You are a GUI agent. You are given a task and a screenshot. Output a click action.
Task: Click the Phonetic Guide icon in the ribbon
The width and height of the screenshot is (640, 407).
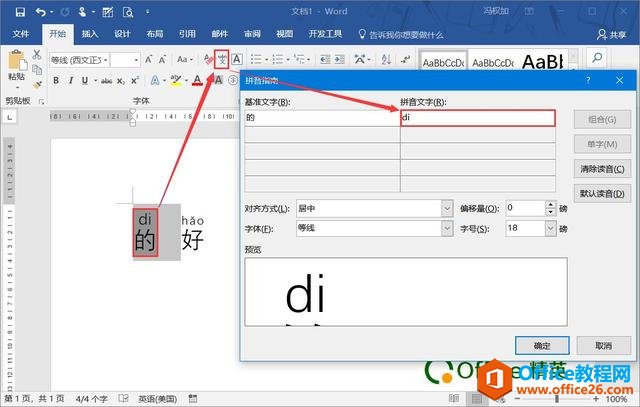tap(222, 60)
